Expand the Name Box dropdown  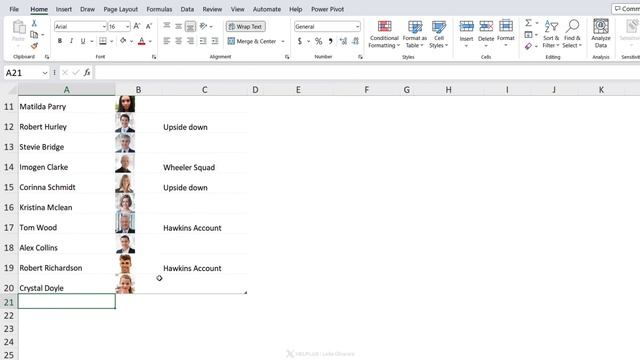[44, 73]
